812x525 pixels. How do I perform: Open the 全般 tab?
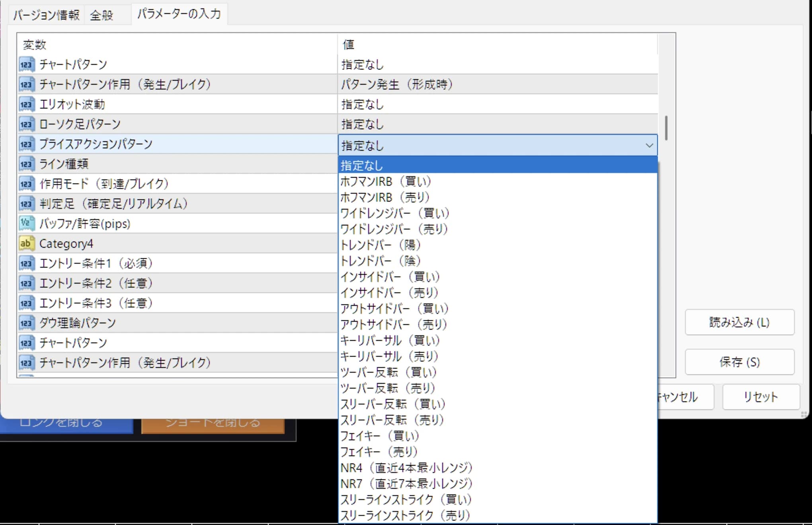[102, 15]
